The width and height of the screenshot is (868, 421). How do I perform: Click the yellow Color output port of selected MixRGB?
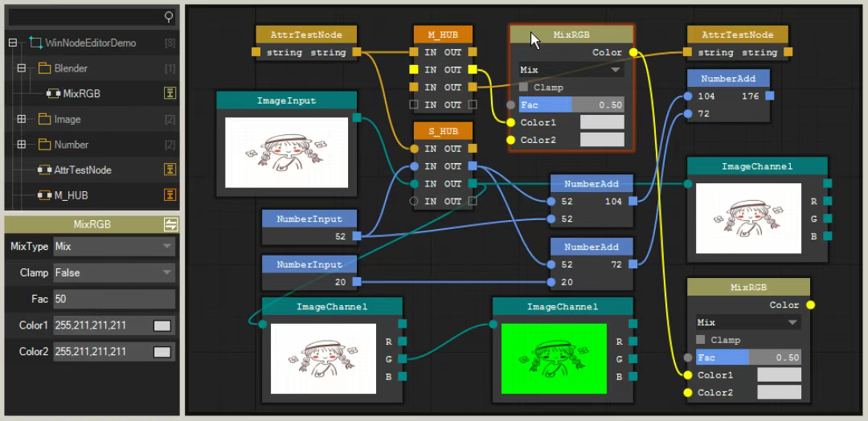(633, 53)
